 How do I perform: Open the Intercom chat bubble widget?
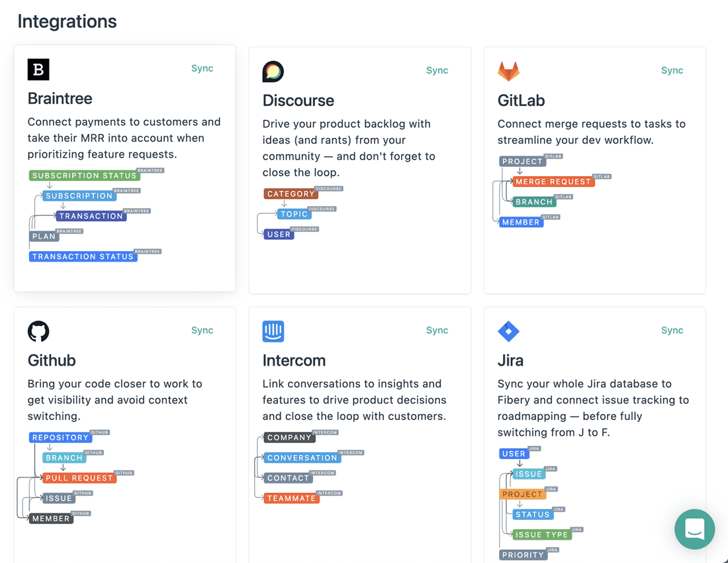click(x=694, y=529)
